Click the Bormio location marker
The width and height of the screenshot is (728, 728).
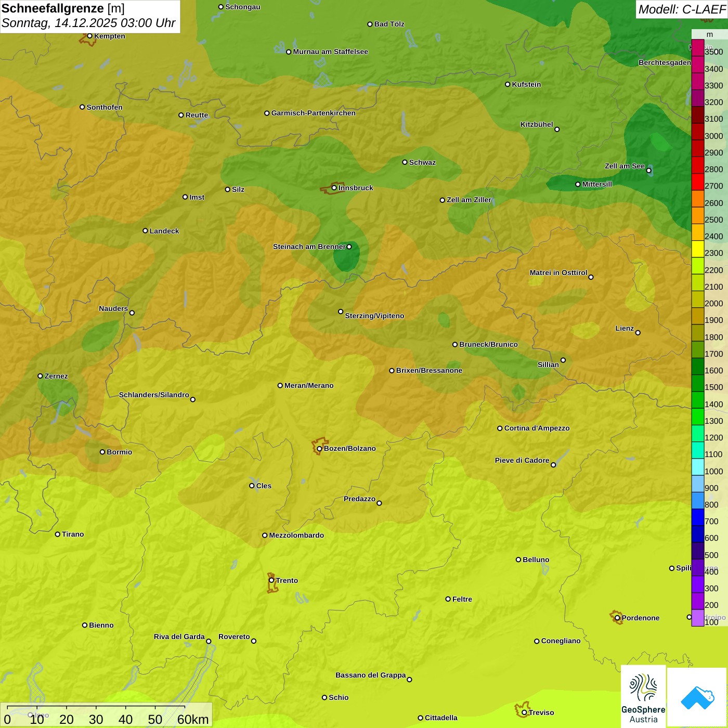[102, 452]
